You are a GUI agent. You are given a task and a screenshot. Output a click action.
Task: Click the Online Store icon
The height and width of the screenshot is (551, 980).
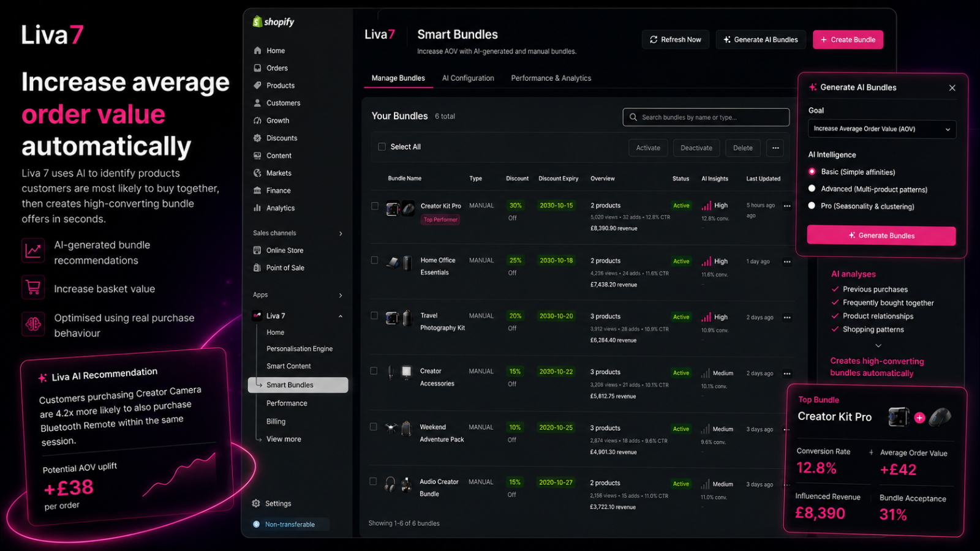coord(257,250)
